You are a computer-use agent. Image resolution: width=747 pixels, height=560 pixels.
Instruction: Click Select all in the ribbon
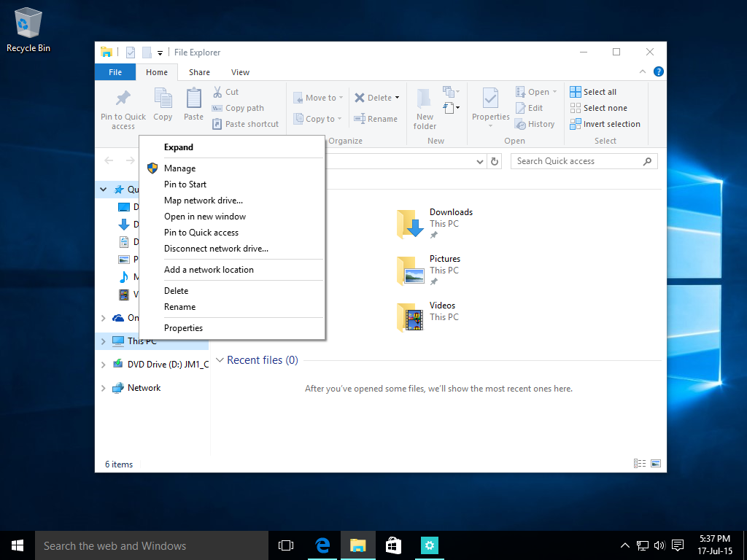tap(593, 92)
